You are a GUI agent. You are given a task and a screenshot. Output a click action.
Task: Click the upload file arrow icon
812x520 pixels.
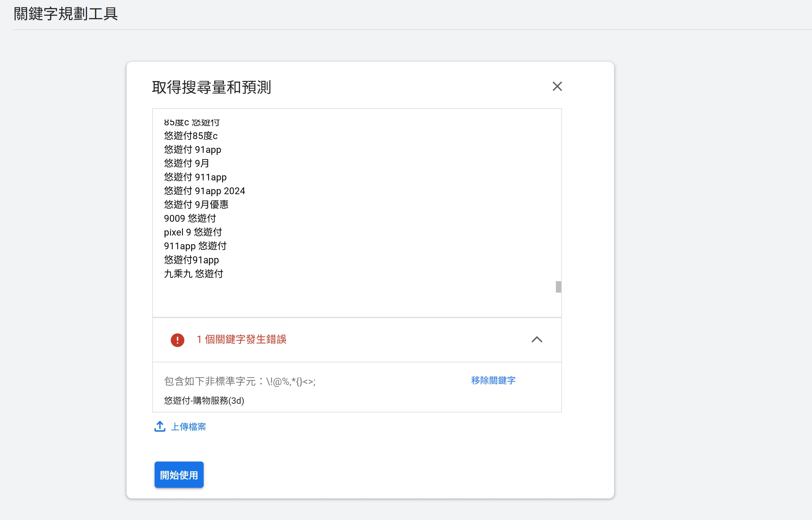tap(160, 427)
